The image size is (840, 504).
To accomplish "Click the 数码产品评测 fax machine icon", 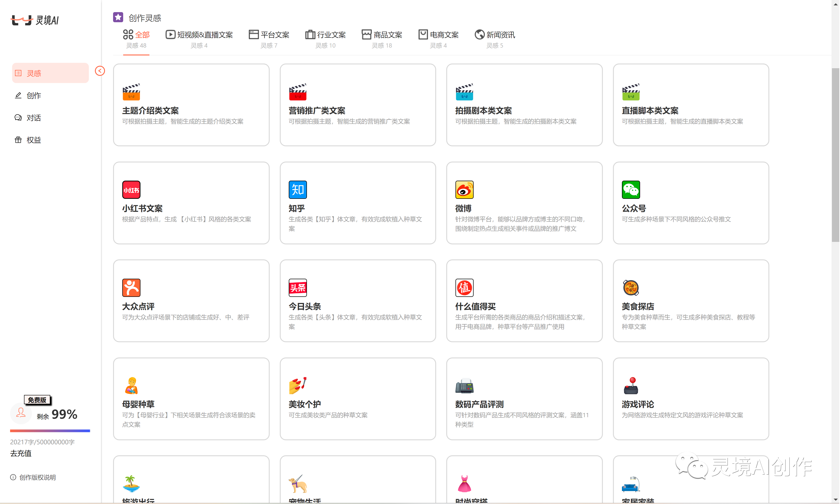I will [x=464, y=386].
